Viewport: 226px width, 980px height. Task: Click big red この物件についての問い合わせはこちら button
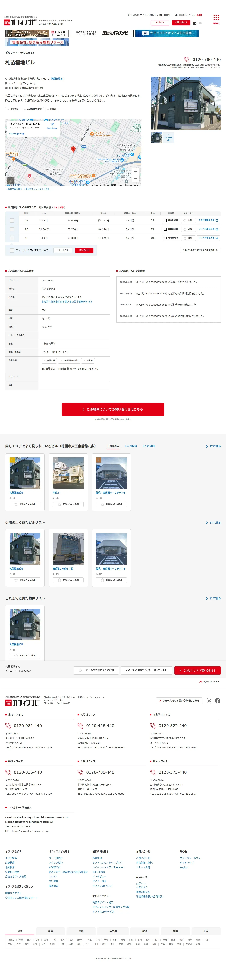[113, 409]
